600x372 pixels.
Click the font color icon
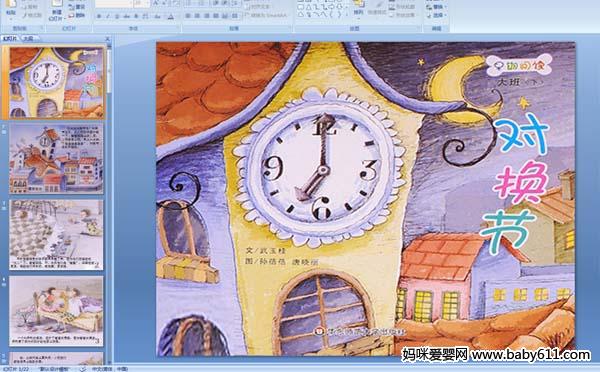point(171,16)
